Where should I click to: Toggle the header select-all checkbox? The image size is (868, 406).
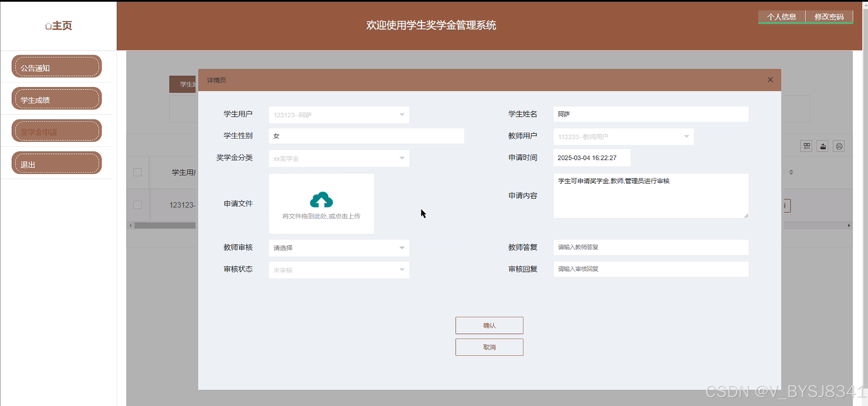point(137,172)
